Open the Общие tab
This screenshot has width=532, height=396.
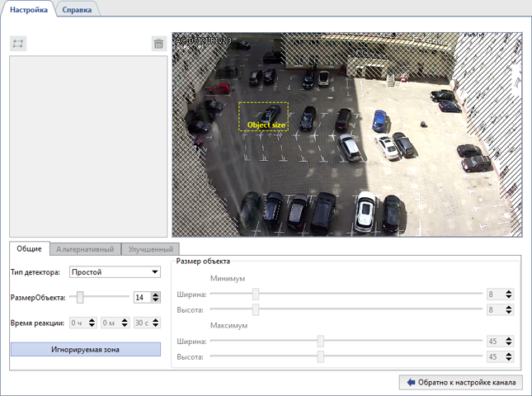29,248
